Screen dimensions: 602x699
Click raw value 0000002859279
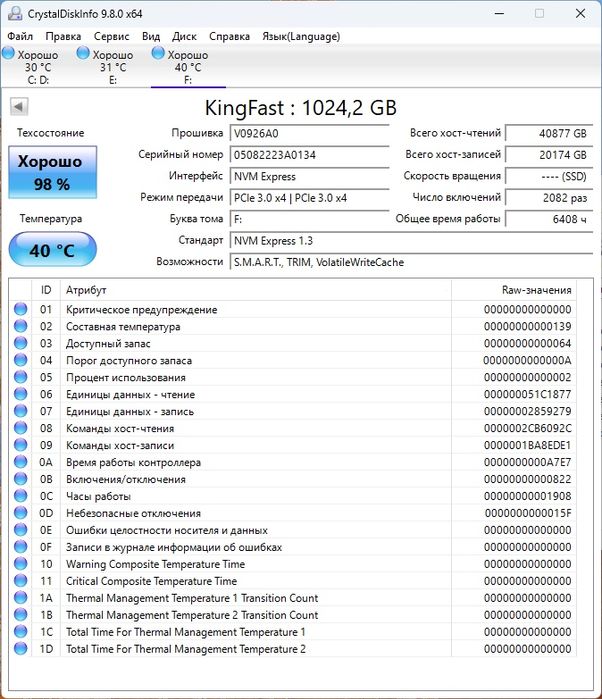pyautogui.click(x=528, y=411)
